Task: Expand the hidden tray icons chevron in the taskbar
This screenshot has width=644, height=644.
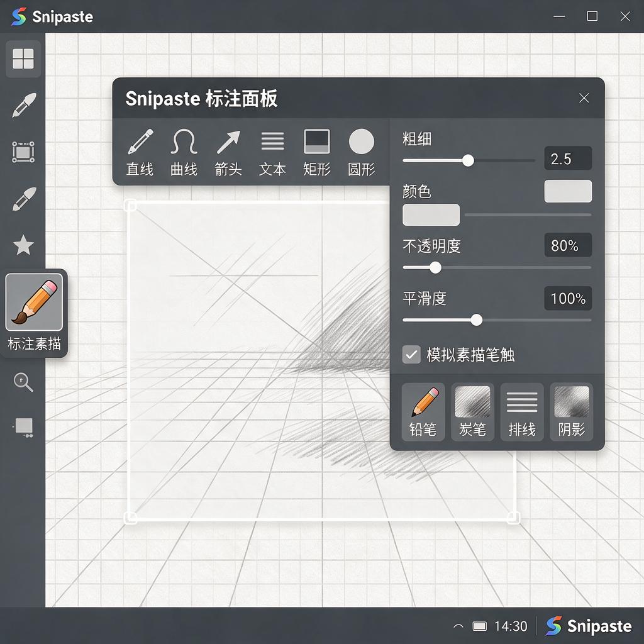Action: [x=458, y=626]
